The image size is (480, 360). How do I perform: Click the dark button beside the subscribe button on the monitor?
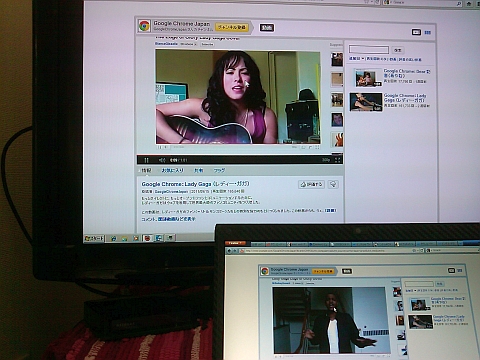pos(267,28)
